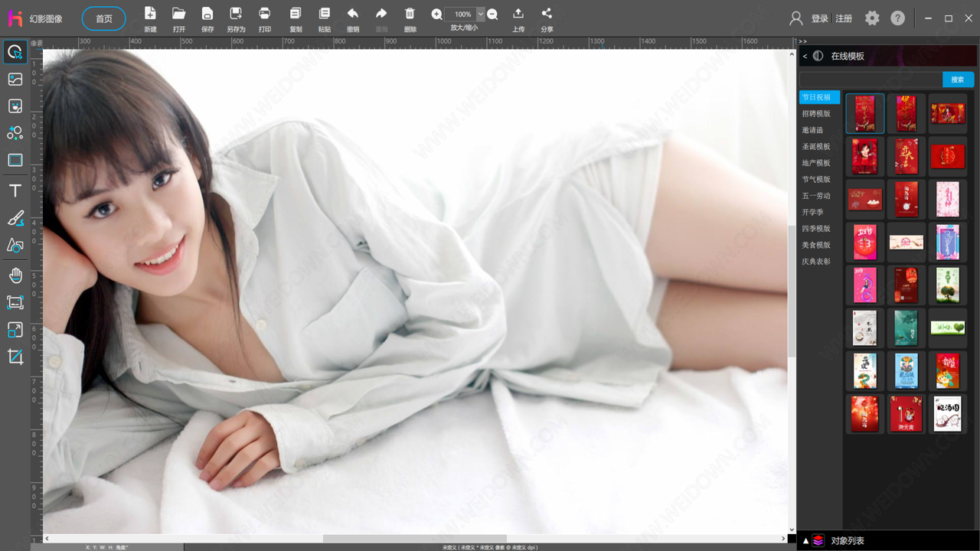Select the bubbles effects tool
The width and height of the screenshot is (980, 551).
coord(15,133)
